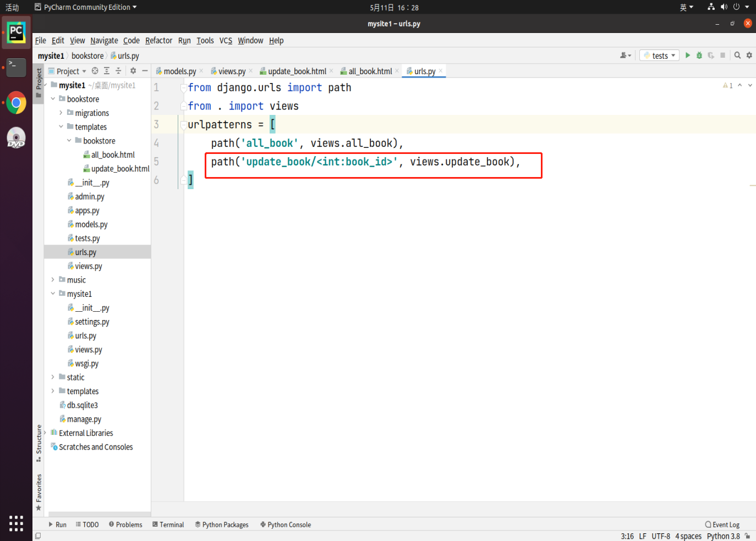Open the tests run configuration dropdown

[659, 56]
